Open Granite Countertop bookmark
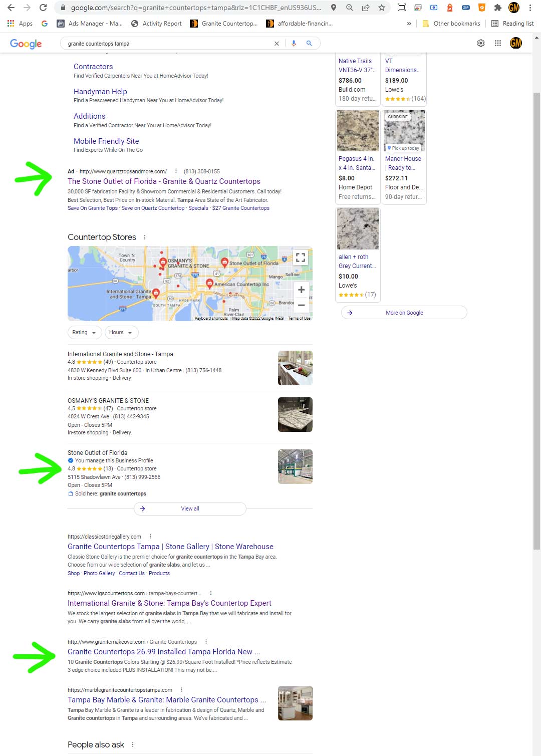 click(x=224, y=24)
